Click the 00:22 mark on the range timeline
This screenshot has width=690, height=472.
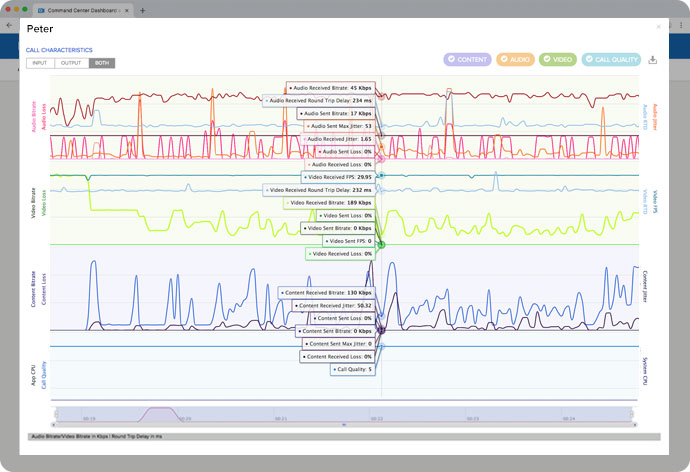[377, 419]
